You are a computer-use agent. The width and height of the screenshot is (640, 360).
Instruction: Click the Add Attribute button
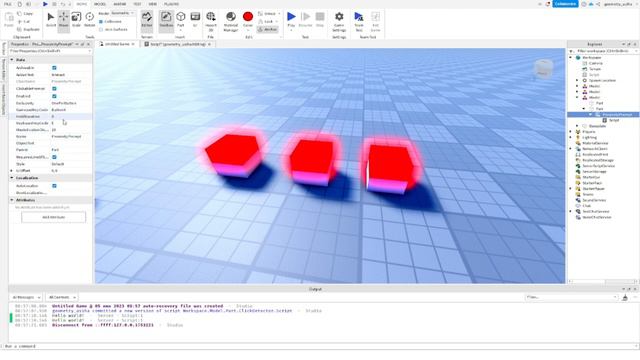pos(53,217)
